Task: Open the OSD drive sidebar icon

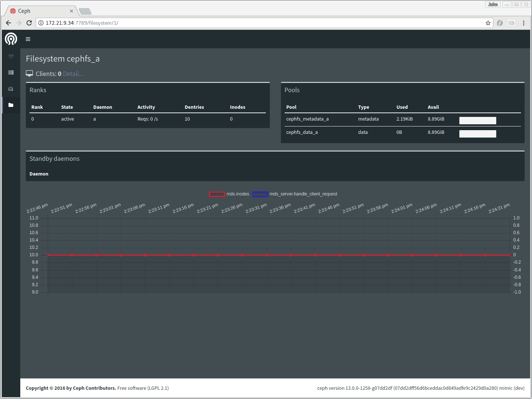Action: click(11, 89)
